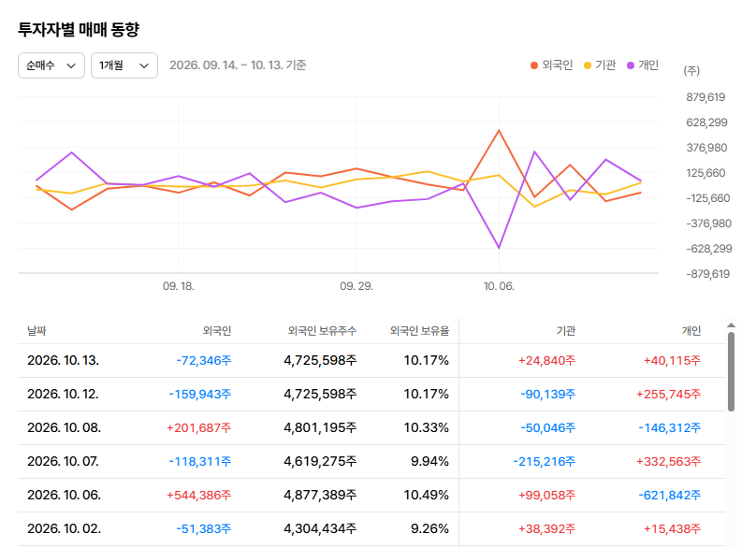Click the +40,115주 individual value

click(673, 361)
